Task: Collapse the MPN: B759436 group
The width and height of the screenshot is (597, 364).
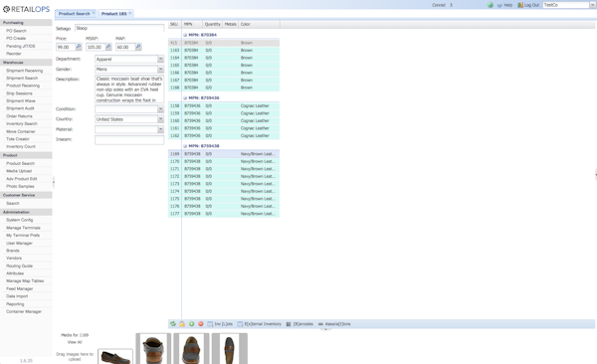Action: tap(185, 97)
